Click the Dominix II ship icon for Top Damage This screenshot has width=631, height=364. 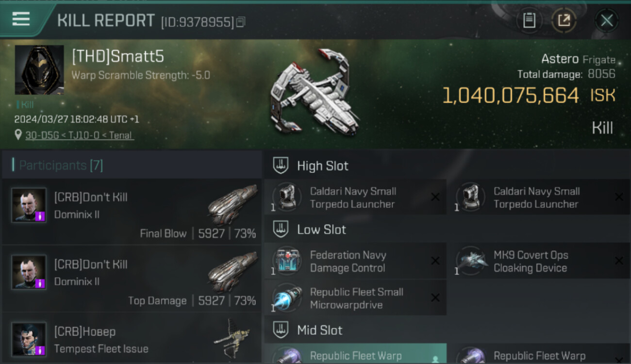click(232, 272)
